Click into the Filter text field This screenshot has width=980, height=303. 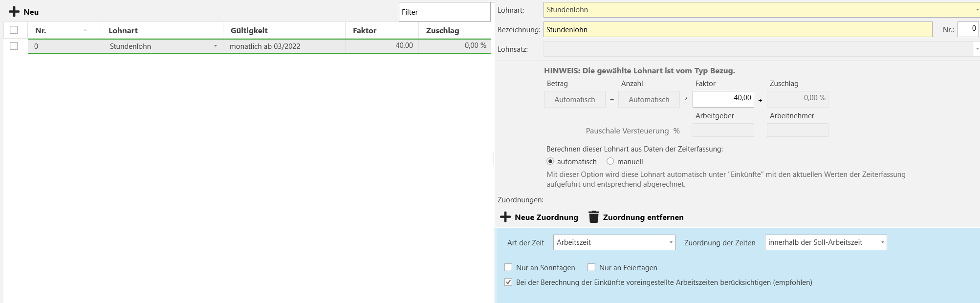pos(444,12)
